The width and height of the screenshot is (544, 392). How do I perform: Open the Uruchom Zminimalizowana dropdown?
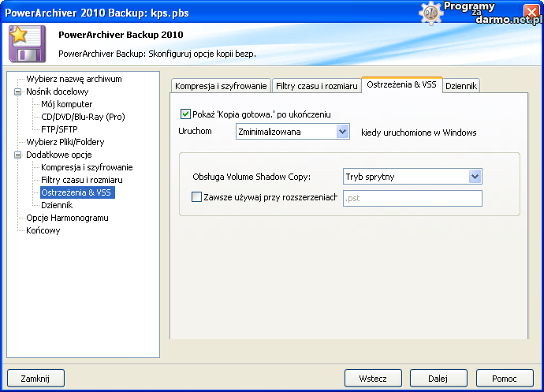(x=342, y=132)
